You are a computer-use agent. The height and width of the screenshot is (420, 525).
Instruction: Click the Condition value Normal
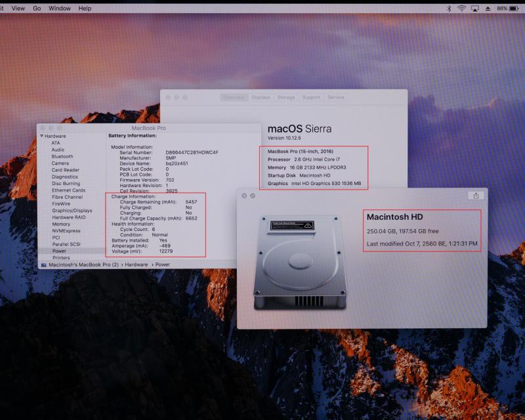159,235
